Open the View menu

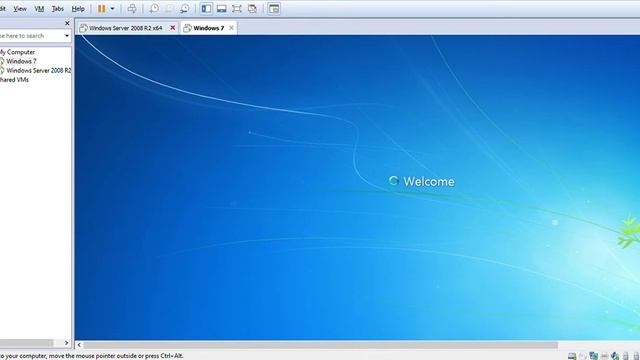20,9
